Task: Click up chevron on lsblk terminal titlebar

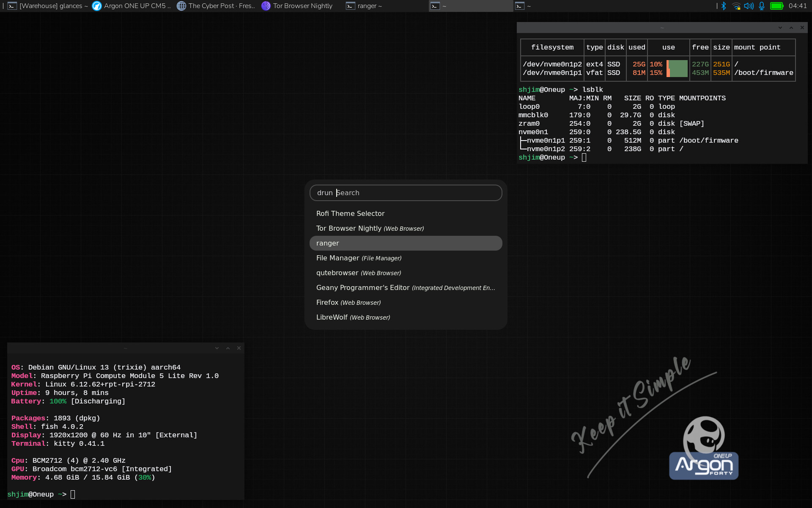Action: click(x=791, y=28)
